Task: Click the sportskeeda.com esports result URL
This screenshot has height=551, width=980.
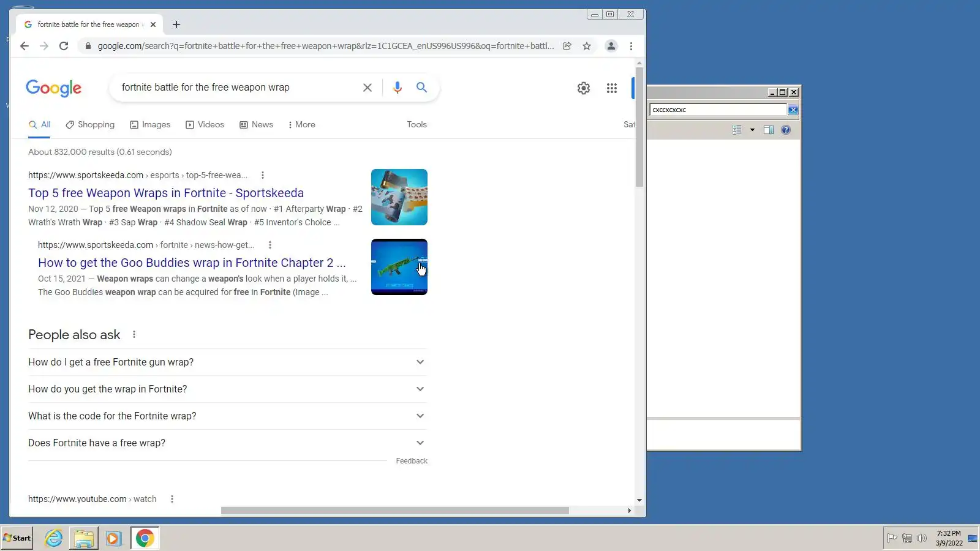Action: [x=138, y=175]
